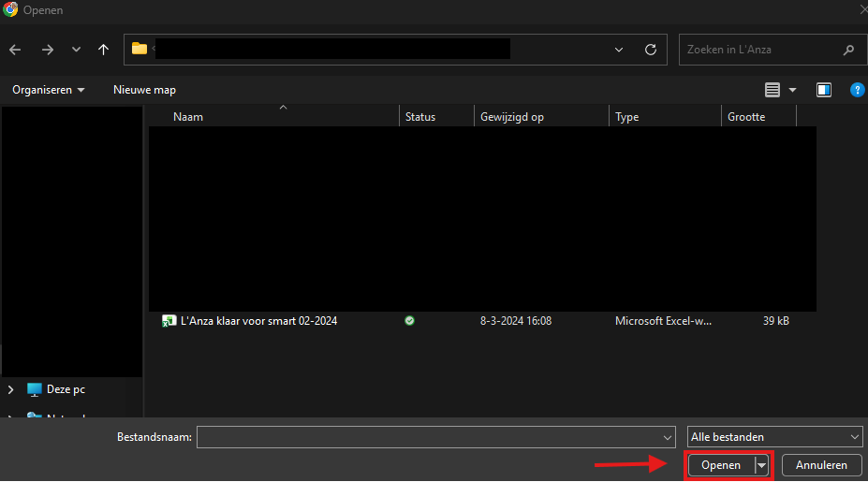Open the recent locations dropdown chevron
868x482 pixels.
pos(77,50)
